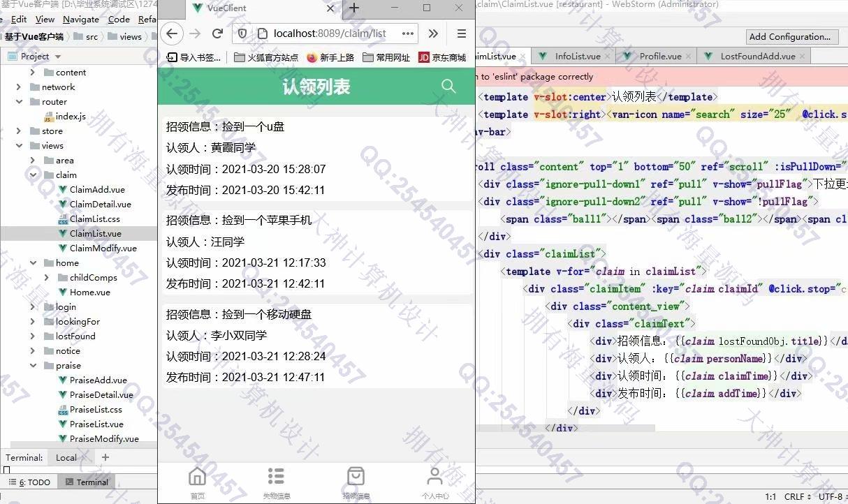
Task: Open the page actions ellipsis in the address bar
Action: click(408, 34)
